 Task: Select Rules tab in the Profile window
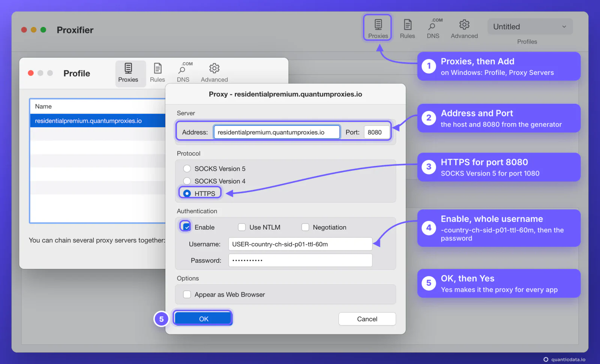(x=157, y=73)
